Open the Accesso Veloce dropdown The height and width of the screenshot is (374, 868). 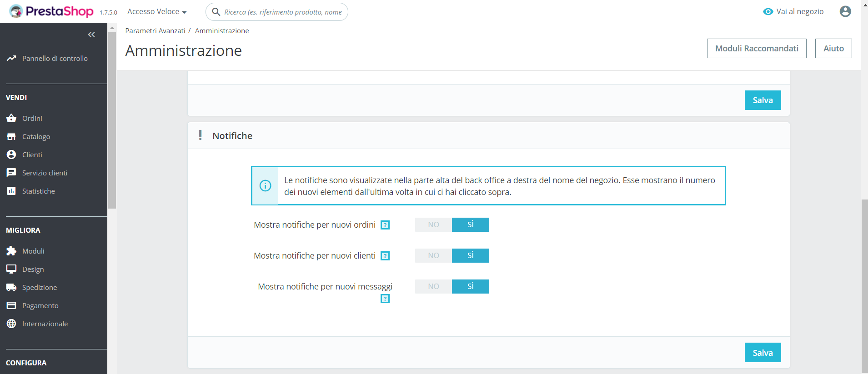pyautogui.click(x=157, y=11)
